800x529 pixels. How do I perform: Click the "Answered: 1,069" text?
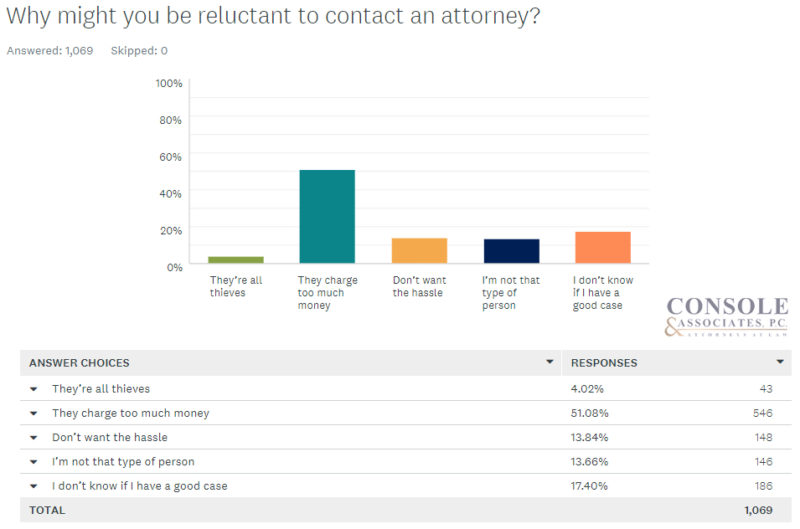(50, 50)
